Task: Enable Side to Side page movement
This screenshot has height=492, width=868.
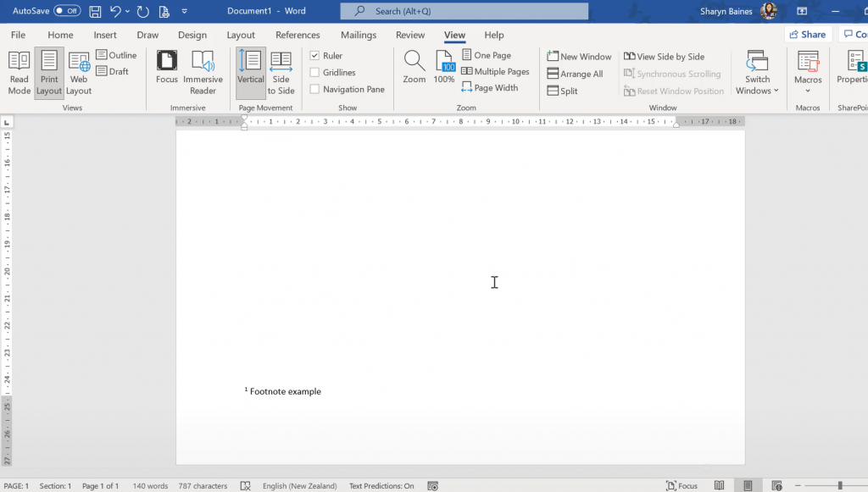Action: click(281, 72)
